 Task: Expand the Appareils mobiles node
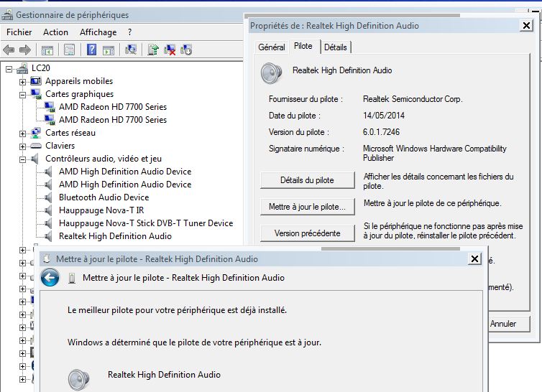coord(23,81)
